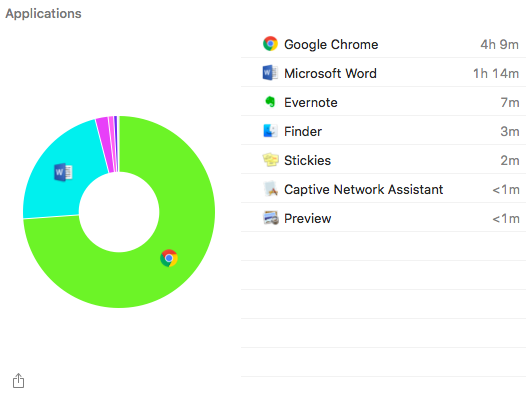Viewport: 531px width, 398px height.
Task: Click the Evernote app name
Action: tap(311, 102)
